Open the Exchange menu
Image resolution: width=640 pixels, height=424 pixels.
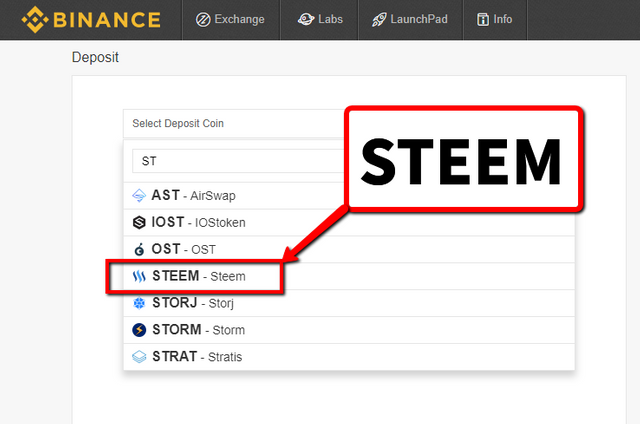click(230, 19)
